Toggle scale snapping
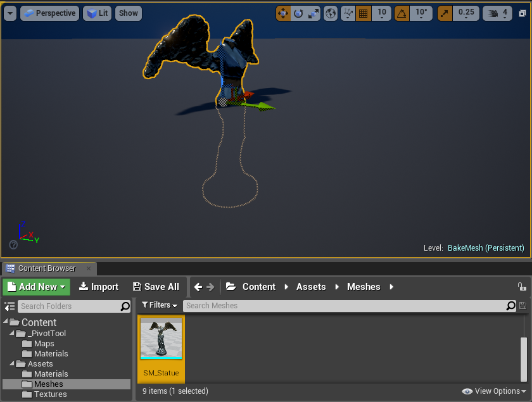 pos(445,13)
